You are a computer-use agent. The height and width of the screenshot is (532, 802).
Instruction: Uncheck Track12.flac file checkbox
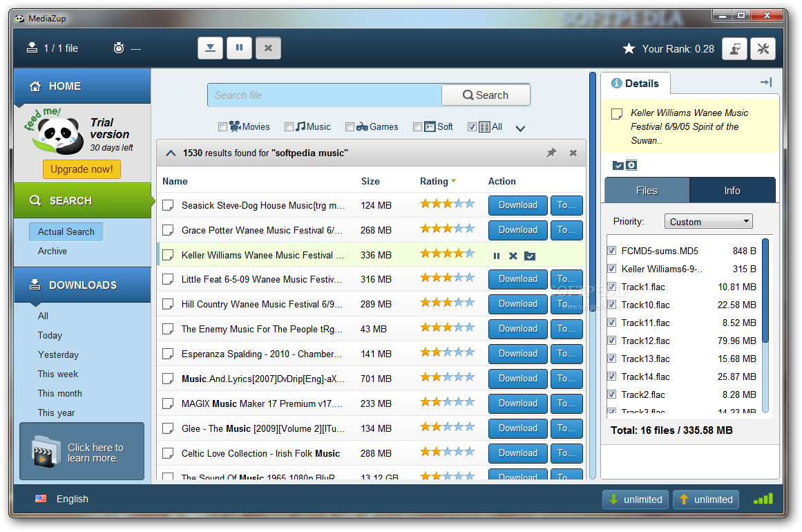(x=612, y=341)
